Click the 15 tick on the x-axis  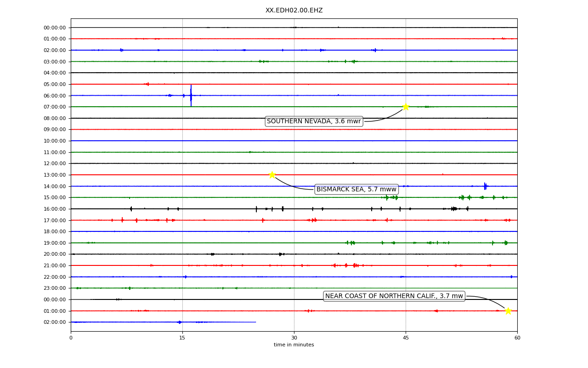[182, 338]
